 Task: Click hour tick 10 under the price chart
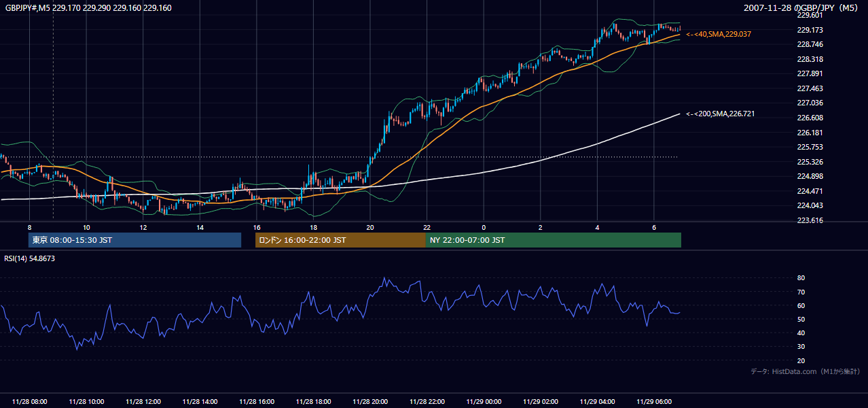[x=86, y=227]
